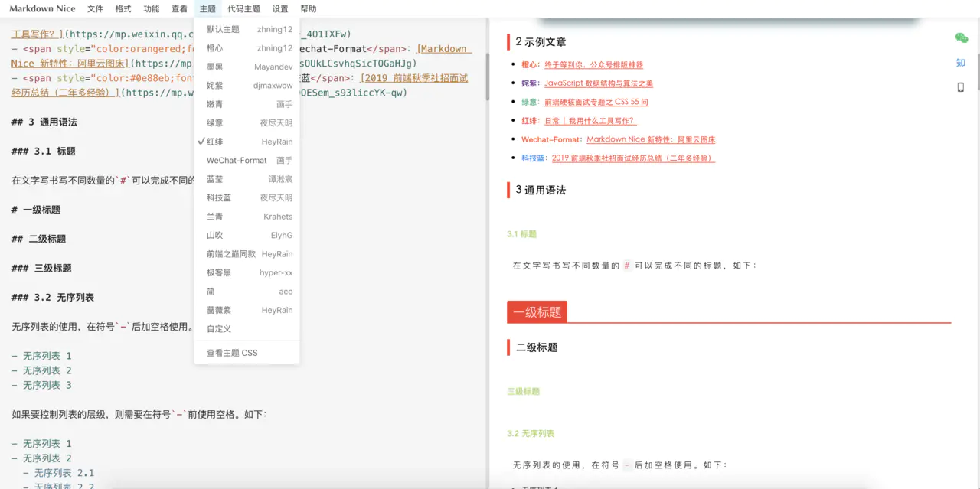Open preview link 终于等到你，公众号排版神器
The height and width of the screenshot is (489, 980).
[x=593, y=65]
